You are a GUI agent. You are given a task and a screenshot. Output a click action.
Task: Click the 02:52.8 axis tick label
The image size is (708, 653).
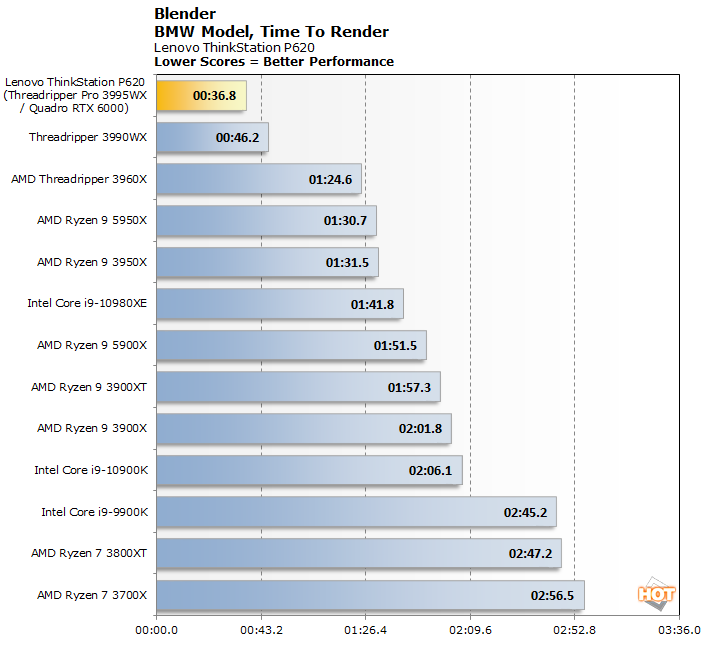pos(574,630)
